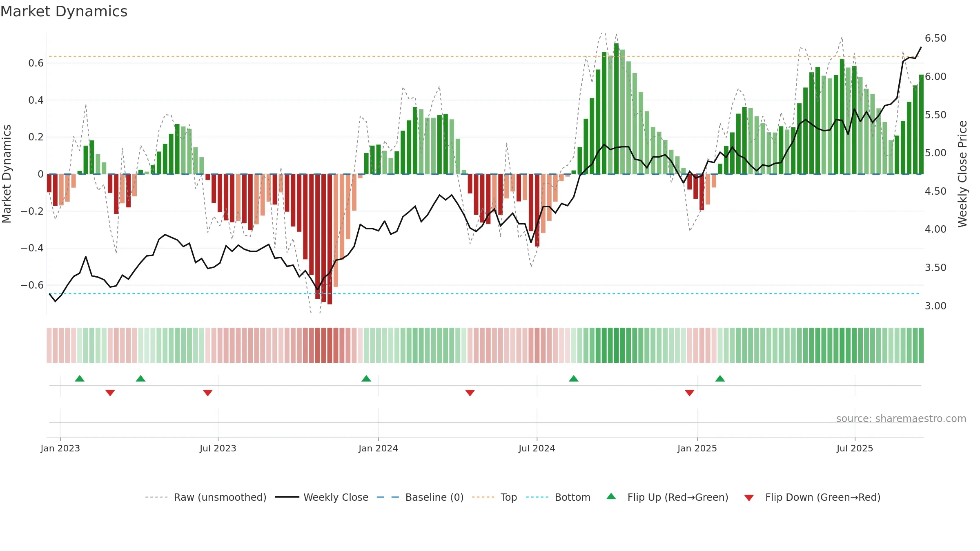Click the Jul 2023 x-axis label
This screenshot has width=980, height=551.
click(218, 448)
